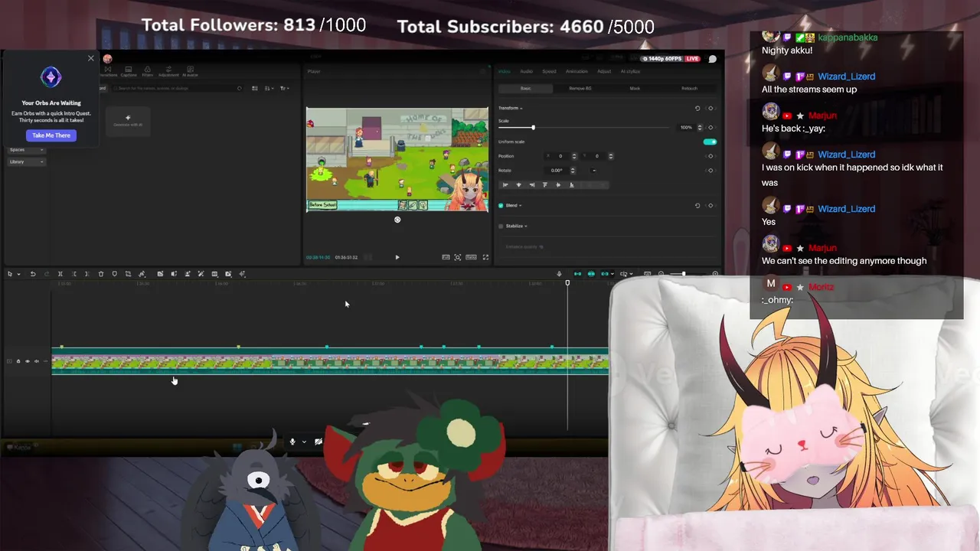Select the Retouch sub-tab

[x=689, y=88]
